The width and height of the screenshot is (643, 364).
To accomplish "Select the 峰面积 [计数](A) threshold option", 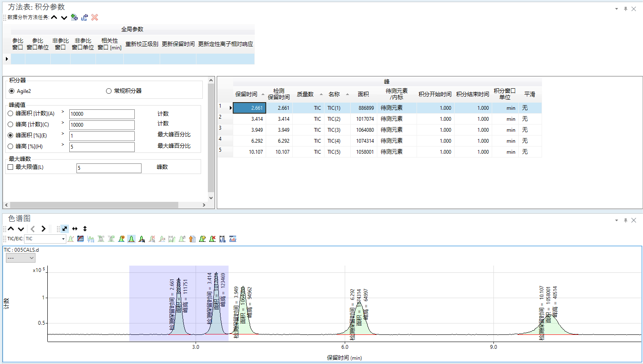I will (11, 114).
